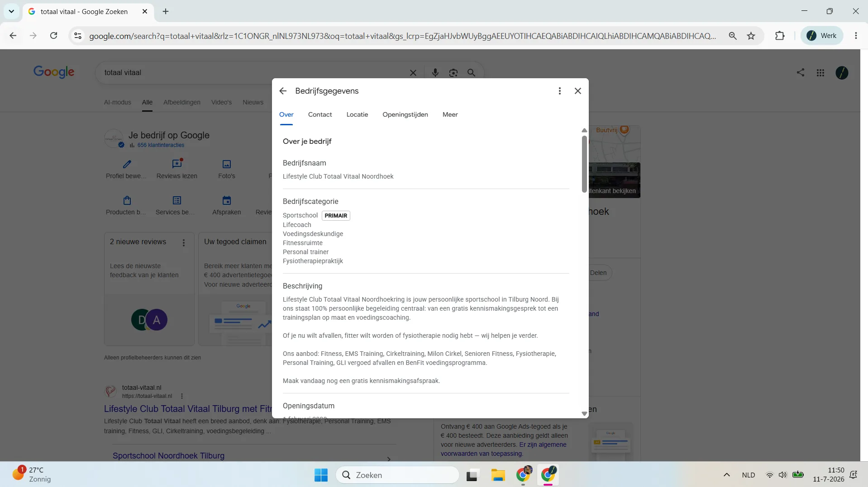
Task: Open the Google apps grid
Action: tap(820, 73)
